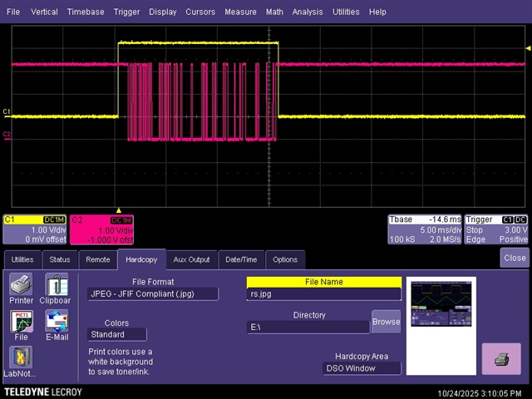532x399 pixels.
Task: Open the C1 channel descriptor box
Action: click(x=35, y=229)
